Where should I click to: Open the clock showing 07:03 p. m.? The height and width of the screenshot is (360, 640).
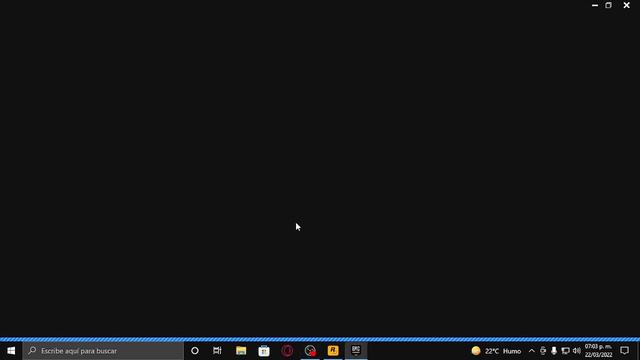(598, 351)
